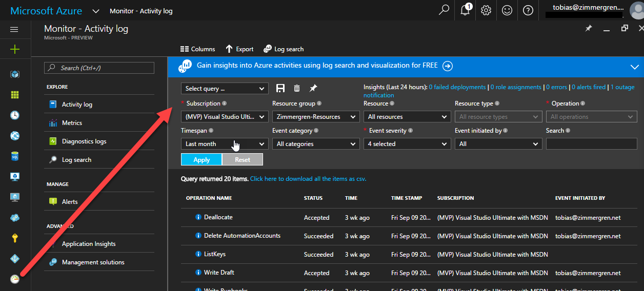Sort by the OPERATION NAME column header
The height and width of the screenshot is (291, 644).
click(x=209, y=198)
